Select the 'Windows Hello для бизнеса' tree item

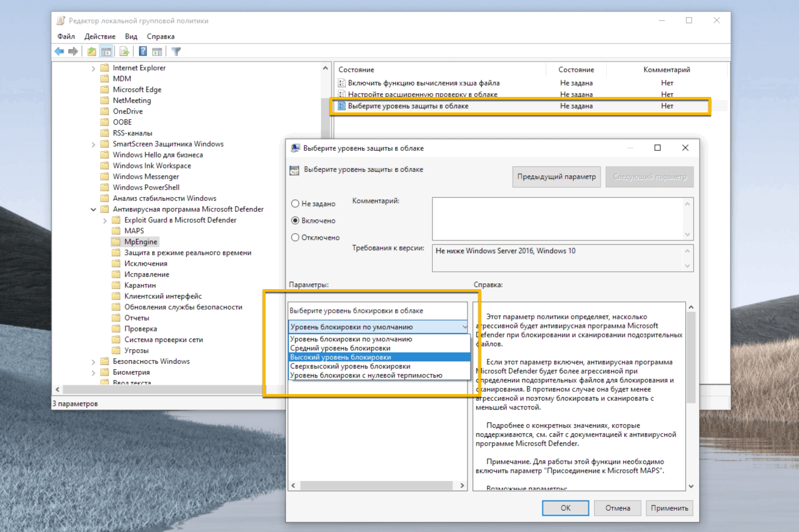click(158, 155)
